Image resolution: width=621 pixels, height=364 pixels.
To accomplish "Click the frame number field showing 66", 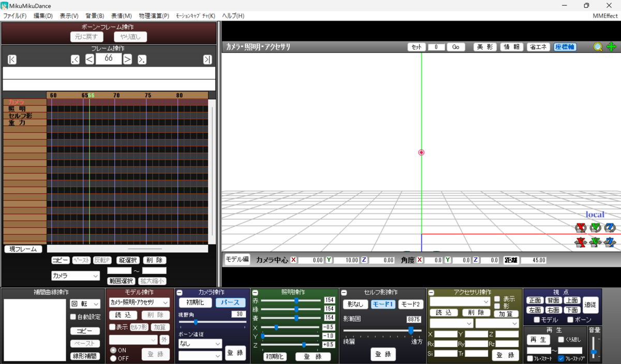I will (x=109, y=59).
